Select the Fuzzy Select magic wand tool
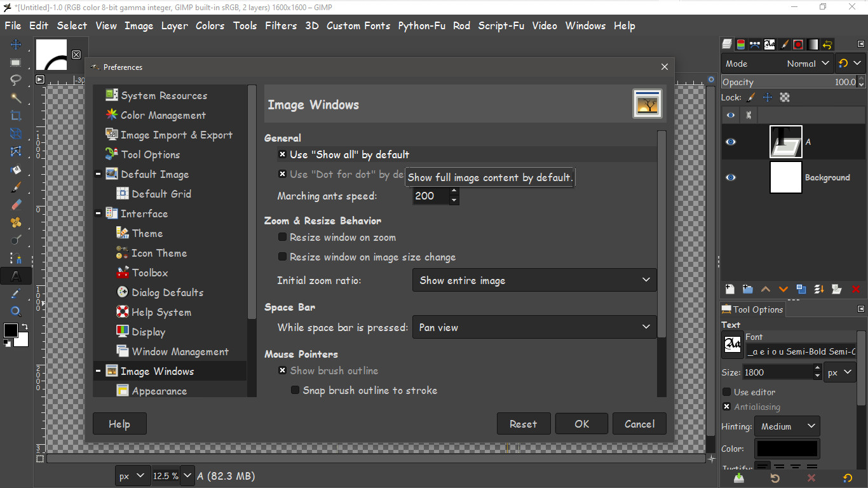868x488 pixels. tap(16, 98)
